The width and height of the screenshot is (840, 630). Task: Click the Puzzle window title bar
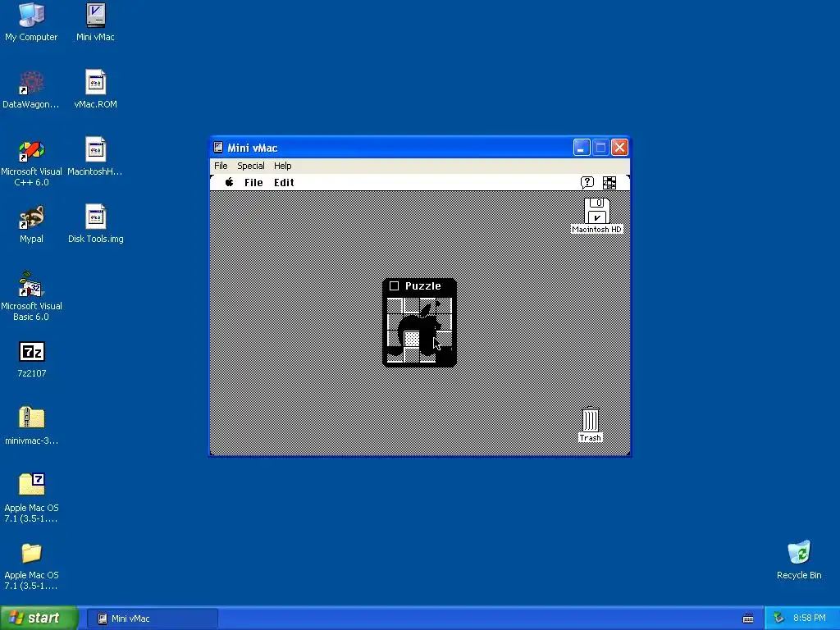point(419,285)
